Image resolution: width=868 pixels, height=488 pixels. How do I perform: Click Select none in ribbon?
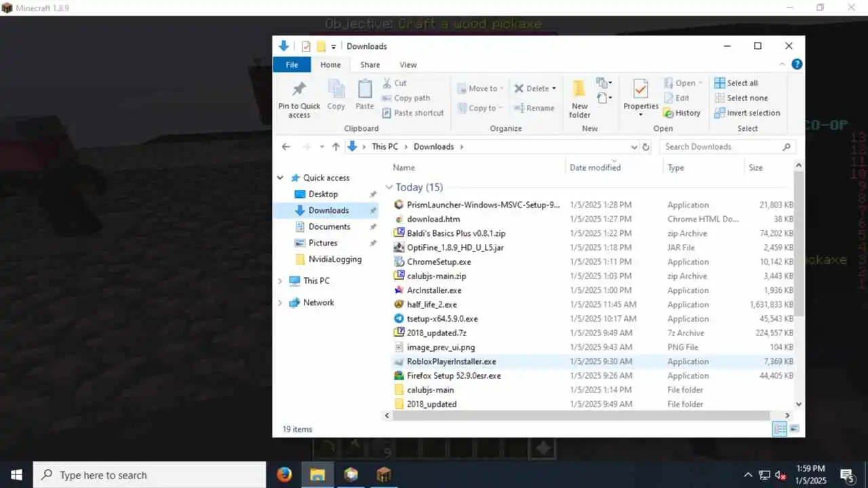click(741, 98)
